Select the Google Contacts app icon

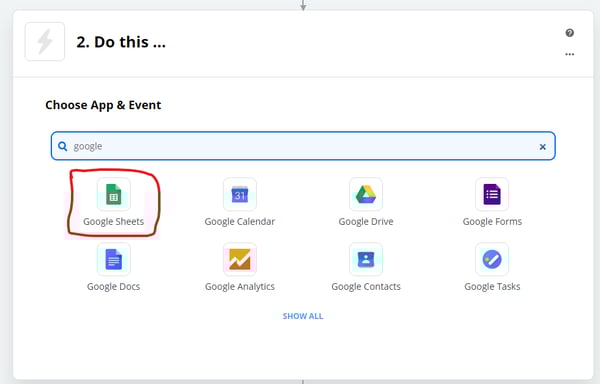(366, 259)
